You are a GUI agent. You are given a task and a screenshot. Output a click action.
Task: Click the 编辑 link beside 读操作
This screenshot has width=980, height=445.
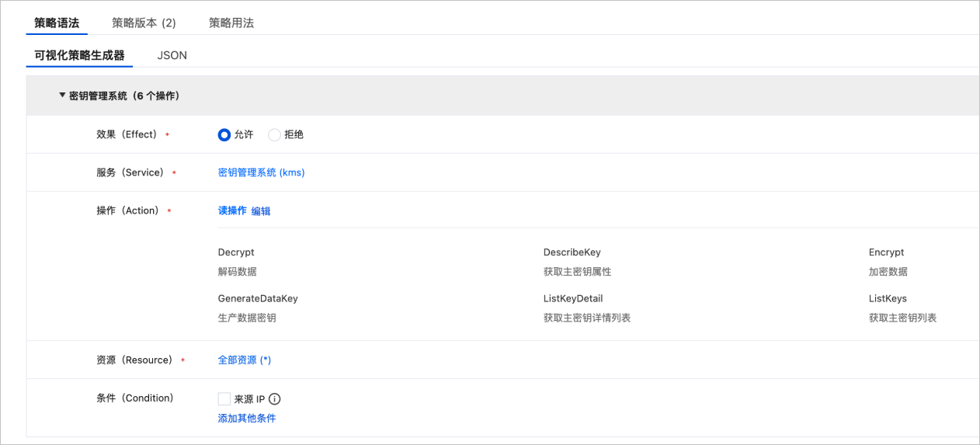click(x=261, y=210)
